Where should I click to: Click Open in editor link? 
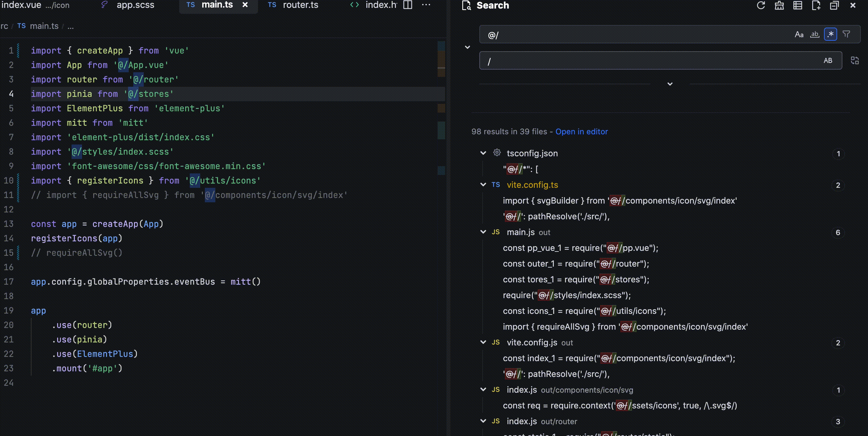tap(581, 132)
